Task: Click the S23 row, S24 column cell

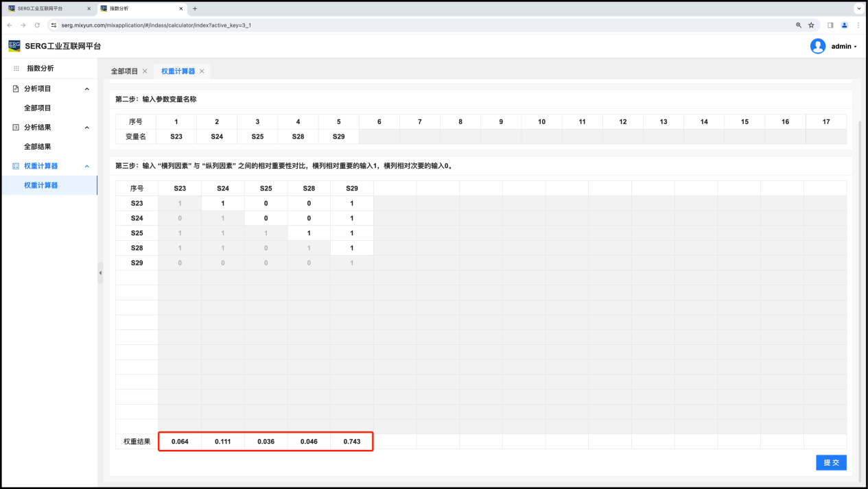Action: point(223,204)
